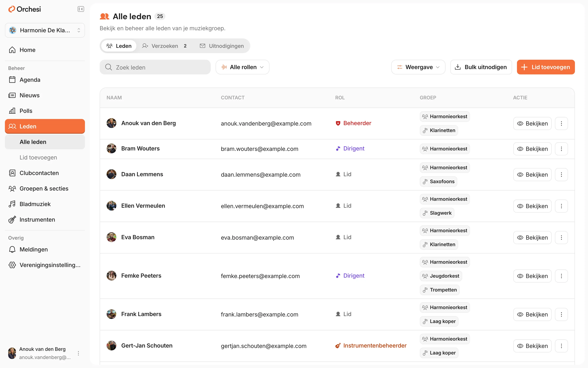Click the Instrumentenbeheerder role label
This screenshot has width=588, height=368.
371,346
